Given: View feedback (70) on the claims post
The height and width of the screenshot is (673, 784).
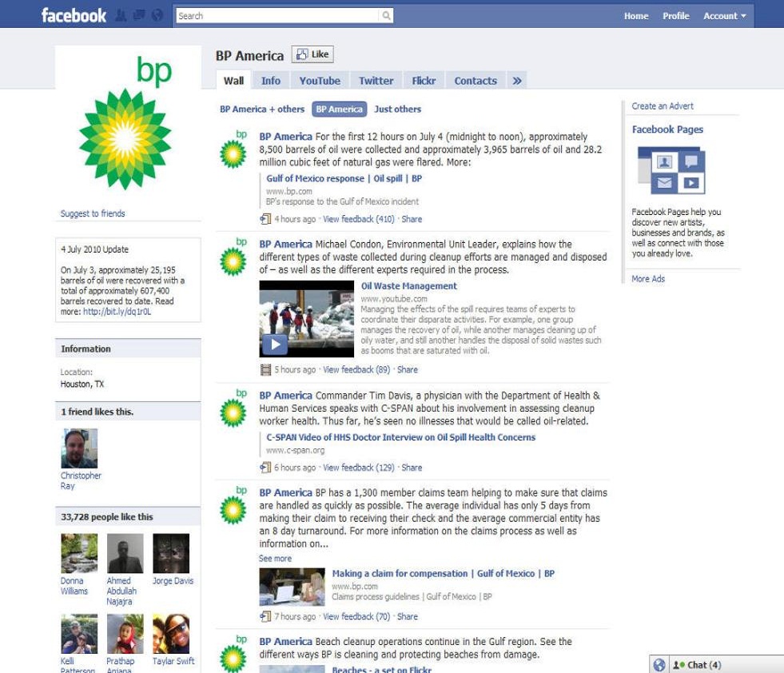Looking at the screenshot, I should tap(356, 616).
